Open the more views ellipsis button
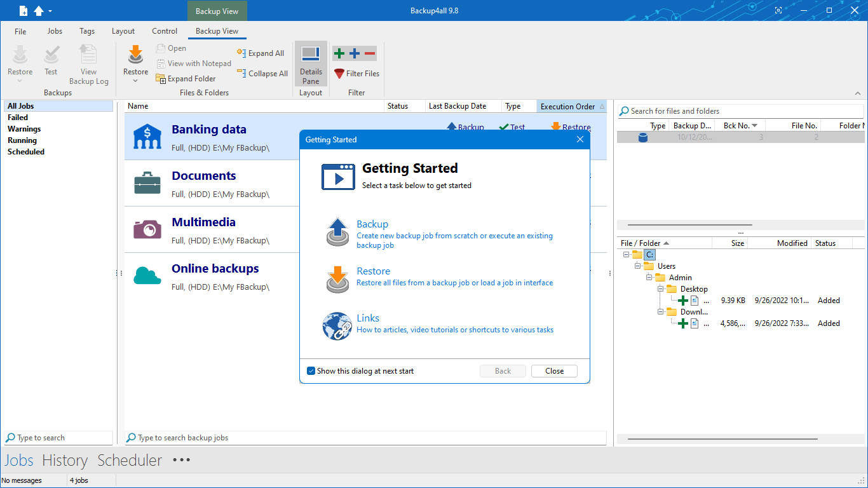This screenshot has height=488, width=868. pyautogui.click(x=181, y=460)
